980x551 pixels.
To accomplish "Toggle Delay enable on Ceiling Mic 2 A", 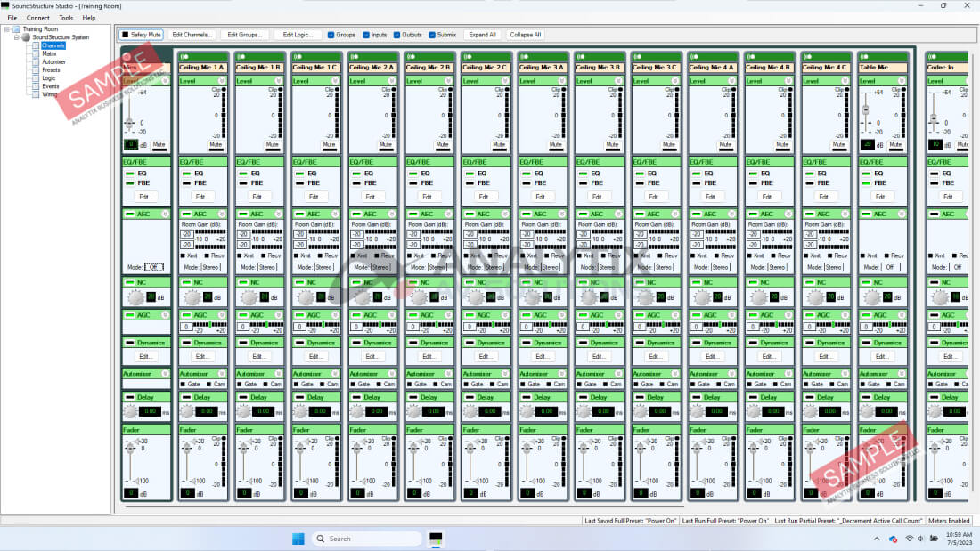I will point(356,397).
